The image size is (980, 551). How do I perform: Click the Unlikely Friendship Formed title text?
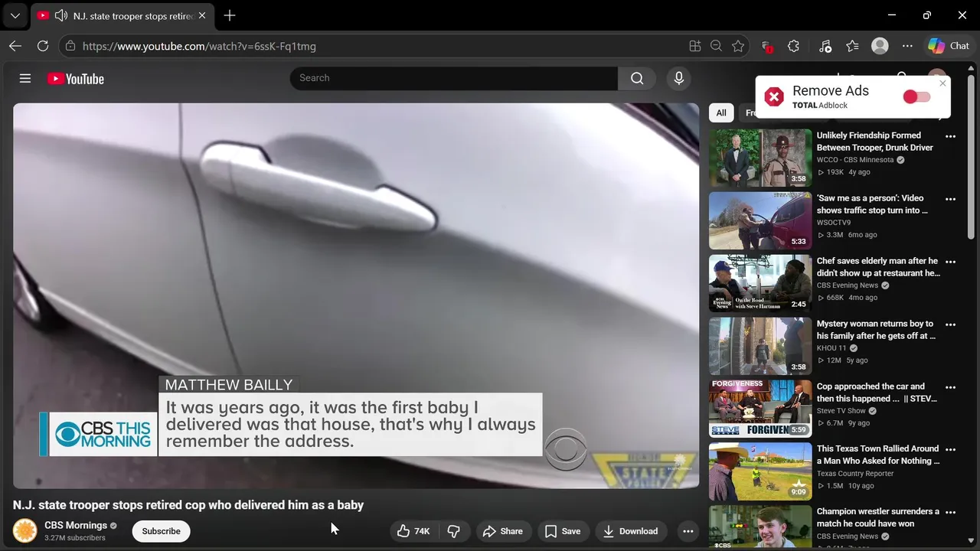pyautogui.click(x=875, y=142)
